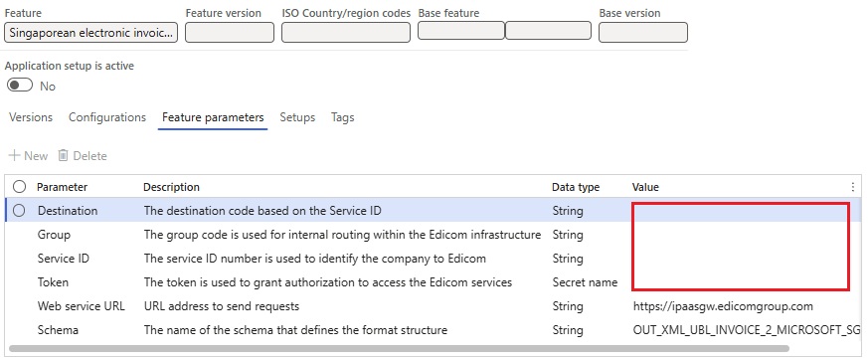The width and height of the screenshot is (868, 360).
Task: Toggle the Application setup is active switch
Action: 19,86
